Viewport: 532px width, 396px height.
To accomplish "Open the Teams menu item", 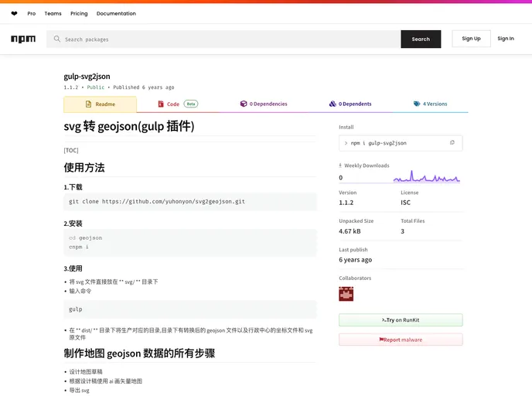I will click(53, 14).
